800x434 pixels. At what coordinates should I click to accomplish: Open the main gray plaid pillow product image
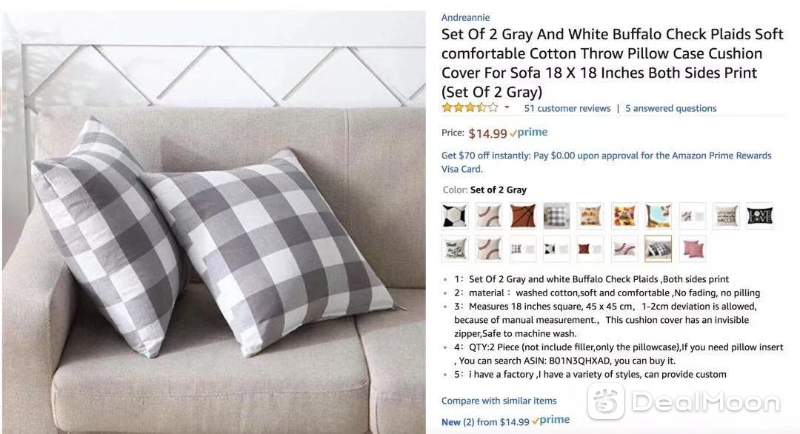(214, 222)
